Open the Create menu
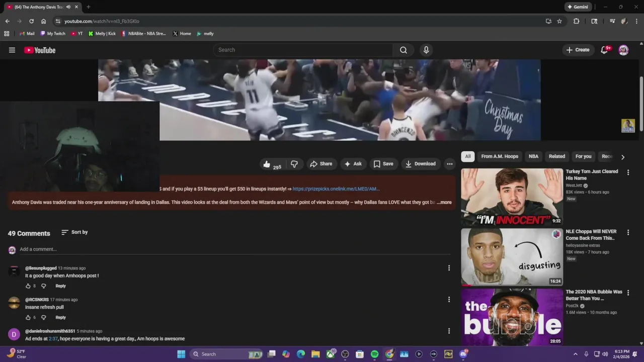The width and height of the screenshot is (644, 362). click(578, 50)
